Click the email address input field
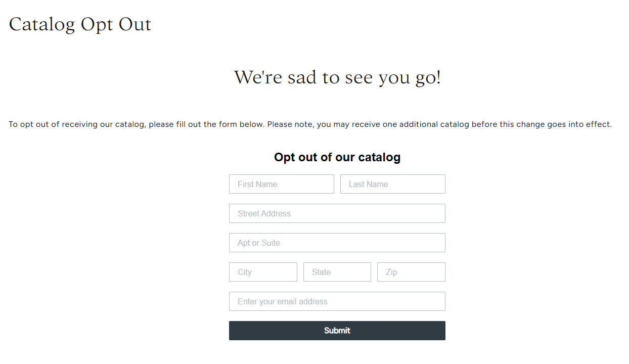629x364 pixels. [x=337, y=301]
